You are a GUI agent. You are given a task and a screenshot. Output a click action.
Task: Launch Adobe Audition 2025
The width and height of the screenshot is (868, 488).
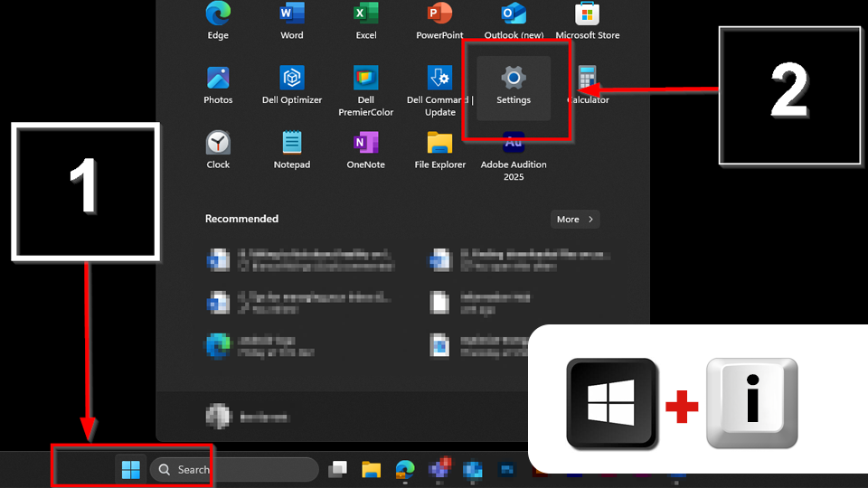[514, 156]
